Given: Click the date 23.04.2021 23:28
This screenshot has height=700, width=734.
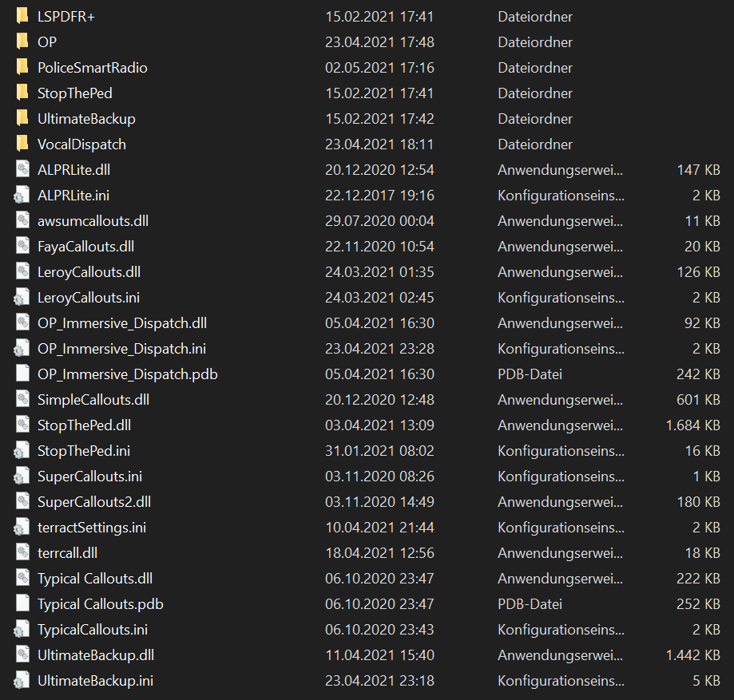Looking at the screenshot, I should pos(379,349).
